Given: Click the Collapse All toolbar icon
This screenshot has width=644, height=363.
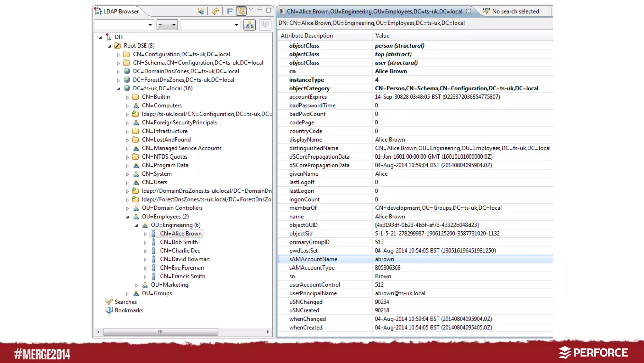Looking at the screenshot, I should [x=230, y=11].
